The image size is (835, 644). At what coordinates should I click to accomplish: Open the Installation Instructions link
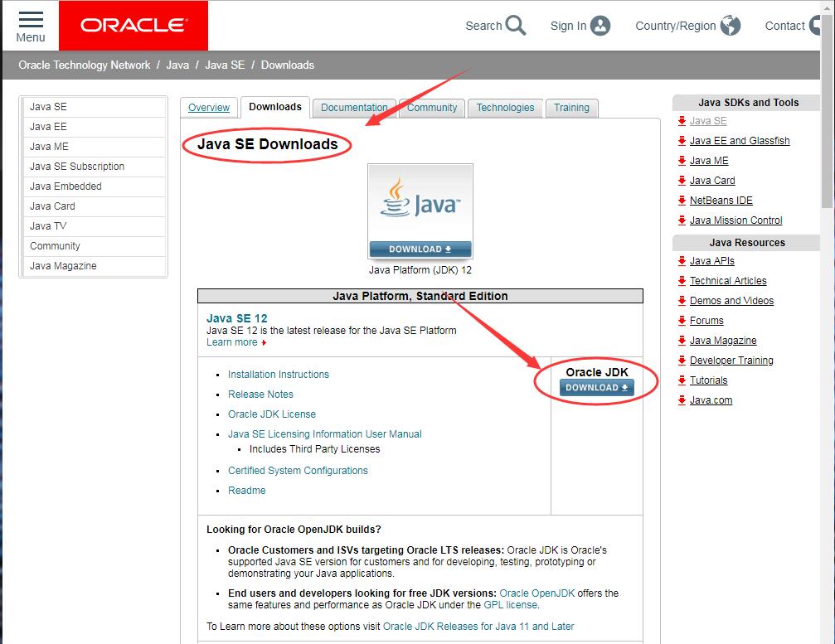click(279, 374)
